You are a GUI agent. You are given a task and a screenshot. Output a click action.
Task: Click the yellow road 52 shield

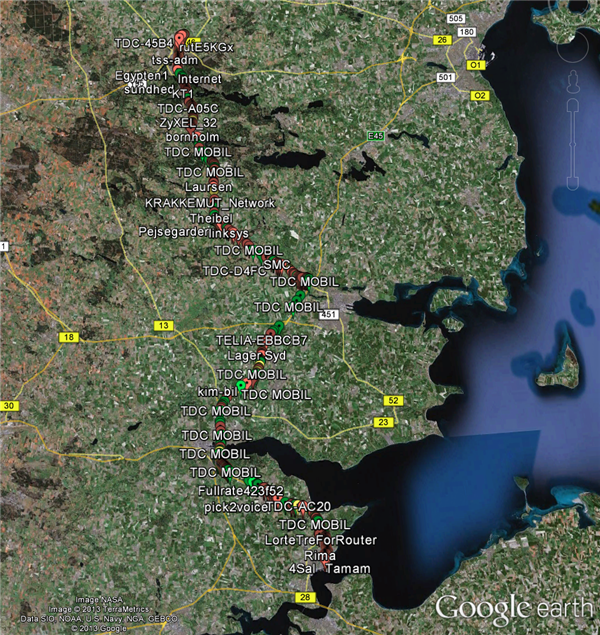click(393, 401)
